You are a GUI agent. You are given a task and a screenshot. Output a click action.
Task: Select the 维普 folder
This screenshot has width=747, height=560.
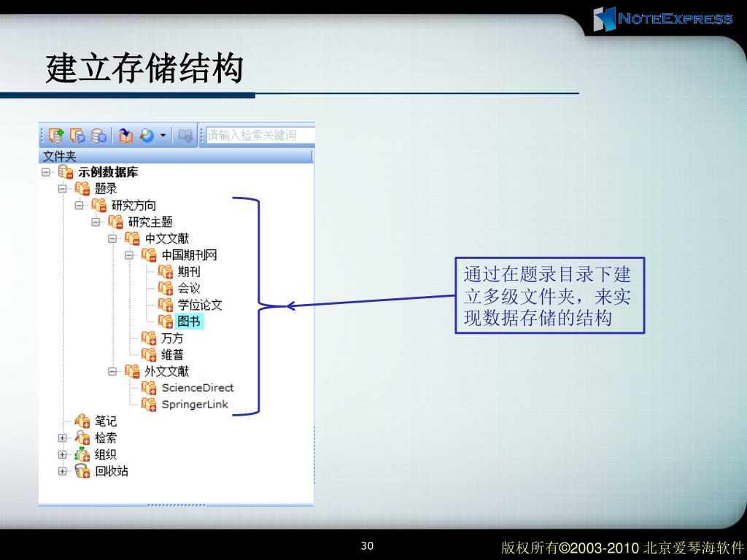pyautogui.click(x=172, y=355)
